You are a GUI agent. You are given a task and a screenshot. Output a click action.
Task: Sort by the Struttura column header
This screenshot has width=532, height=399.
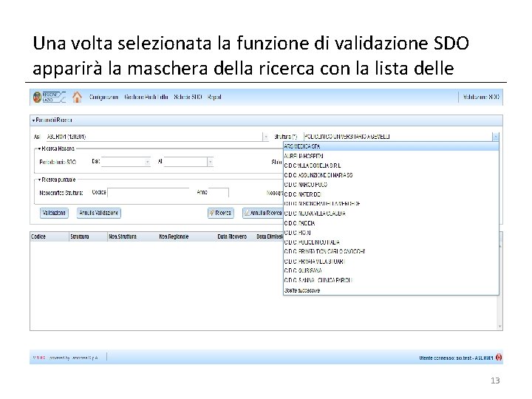tap(88, 237)
